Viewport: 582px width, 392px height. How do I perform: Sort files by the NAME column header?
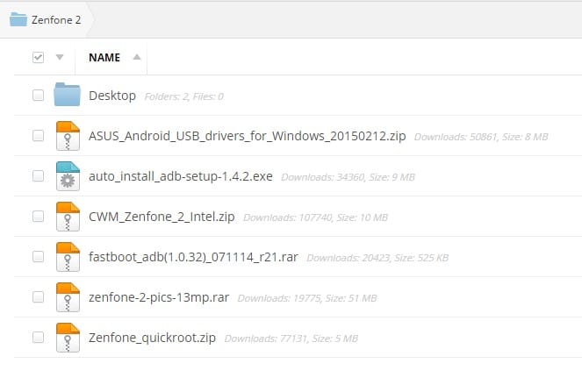coord(104,58)
